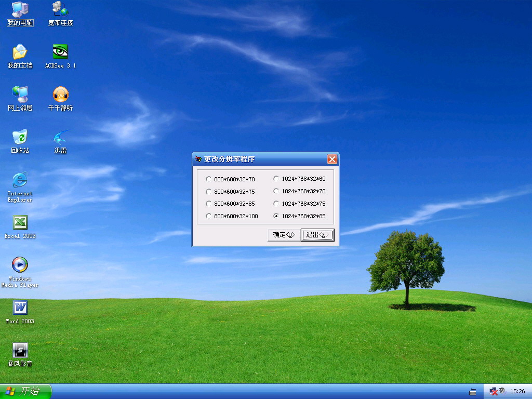Click the dialog's title bar program icon
This screenshot has height=399, width=532.
point(198,159)
